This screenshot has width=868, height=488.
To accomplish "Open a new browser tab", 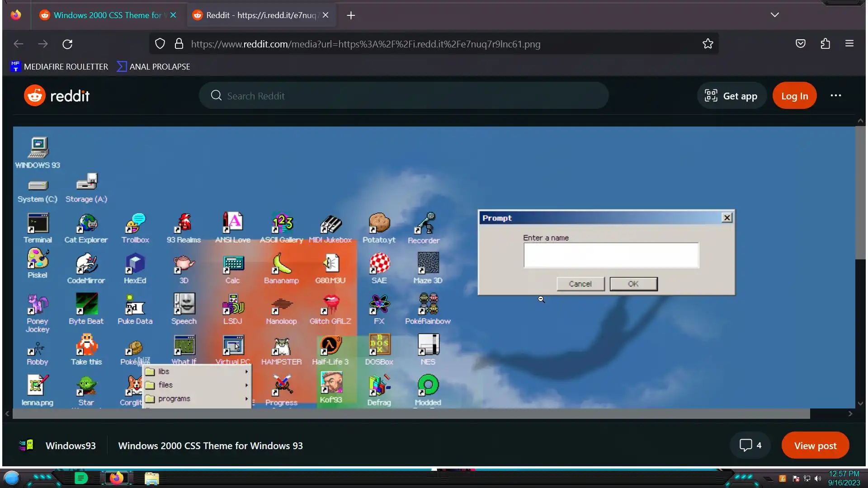I will [351, 15].
